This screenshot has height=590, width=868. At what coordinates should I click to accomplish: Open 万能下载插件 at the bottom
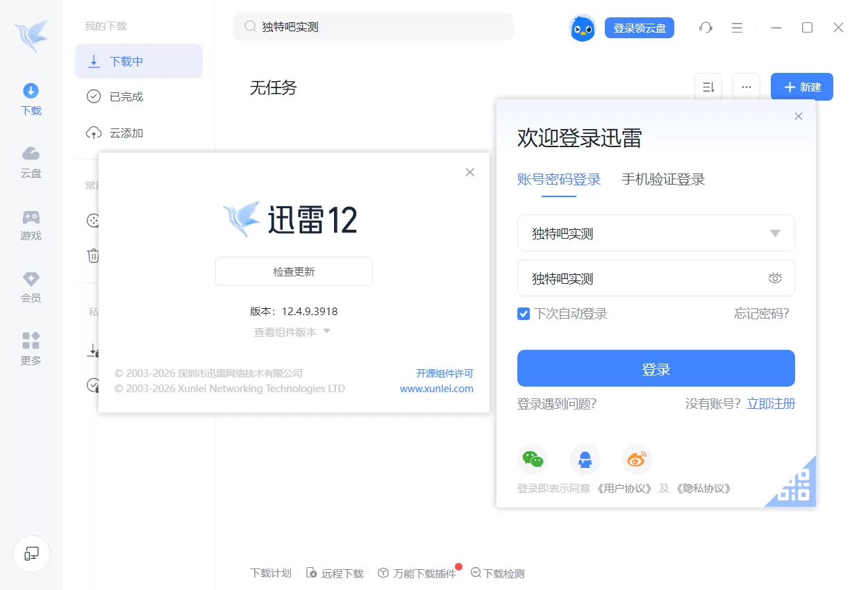417,573
